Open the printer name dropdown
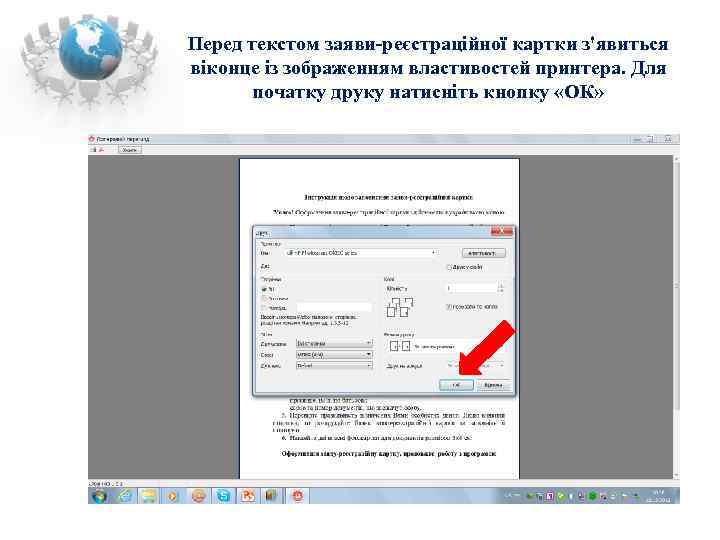 tap(360, 253)
